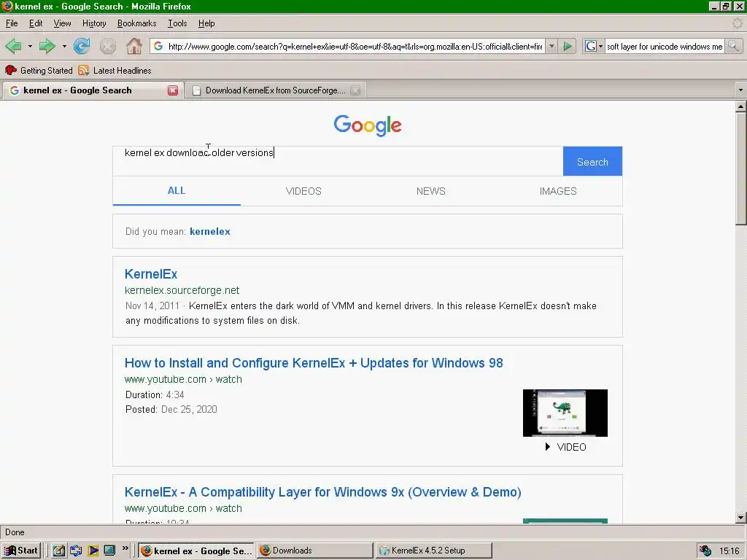Click the system tray icon beside the clock
The image size is (747, 560).
click(x=705, y=551)
